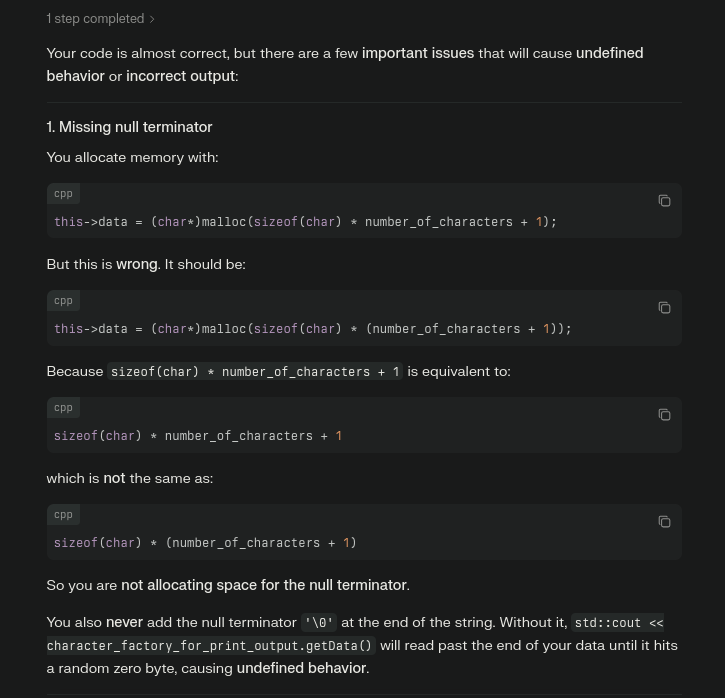Click the corrected malloc line with (number_of_characters + 1)

pos(312,329)
